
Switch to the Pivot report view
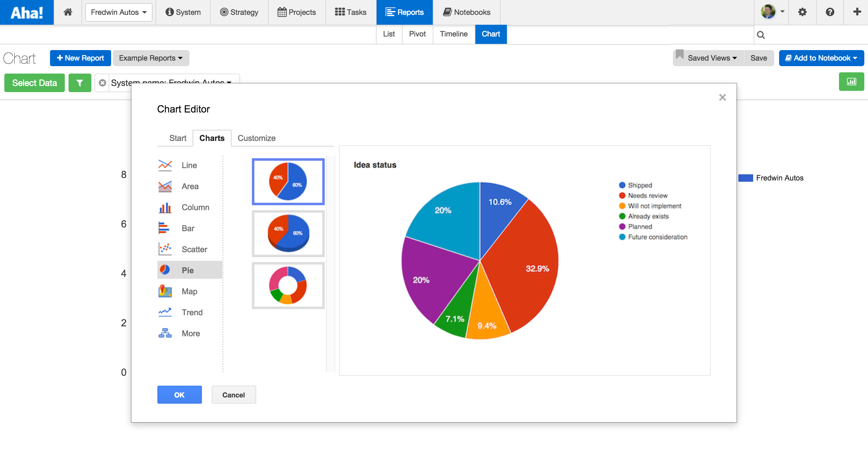coord(417,34)
